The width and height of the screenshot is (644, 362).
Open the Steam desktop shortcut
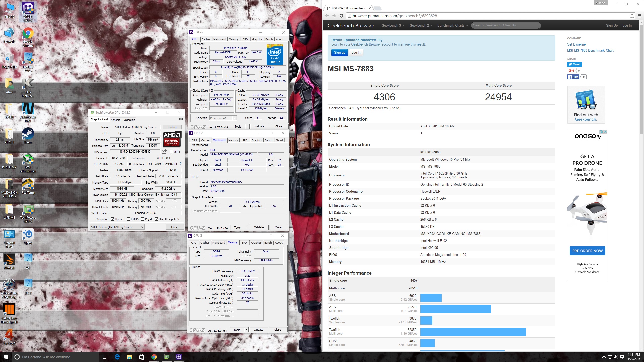(x=28, y=136)
